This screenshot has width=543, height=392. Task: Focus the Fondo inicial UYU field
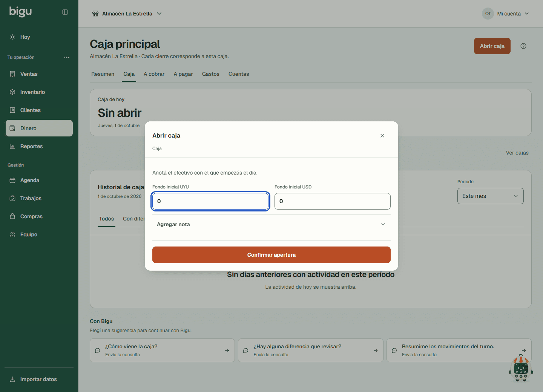click(x=210, y=201)
